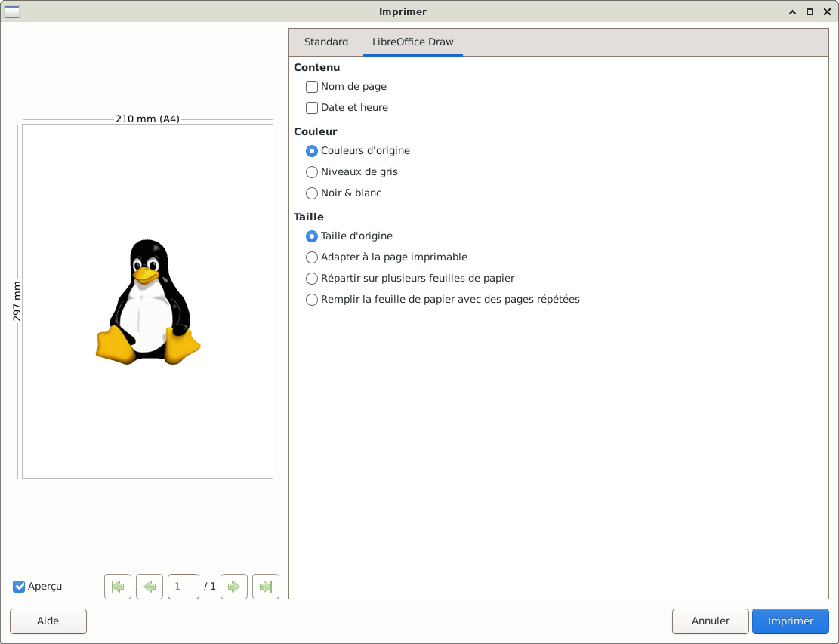This screenshot has height=644, width=839.
Task: Go to the previous preview page
Action: 150,587
